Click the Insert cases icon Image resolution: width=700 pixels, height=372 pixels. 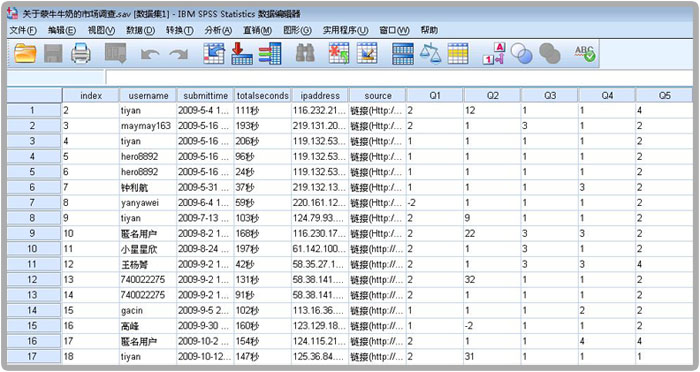click(x=339, y=53)
